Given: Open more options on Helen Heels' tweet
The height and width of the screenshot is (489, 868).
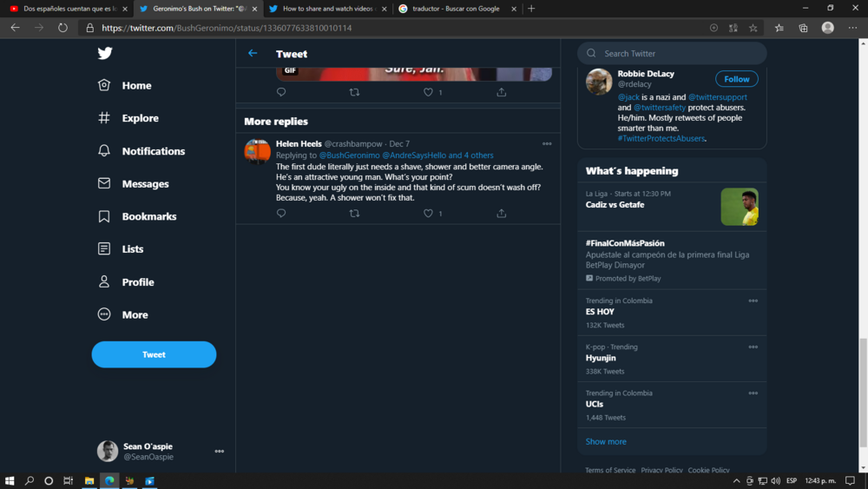Looking at the screenshot, I should (x=547, y=144).
